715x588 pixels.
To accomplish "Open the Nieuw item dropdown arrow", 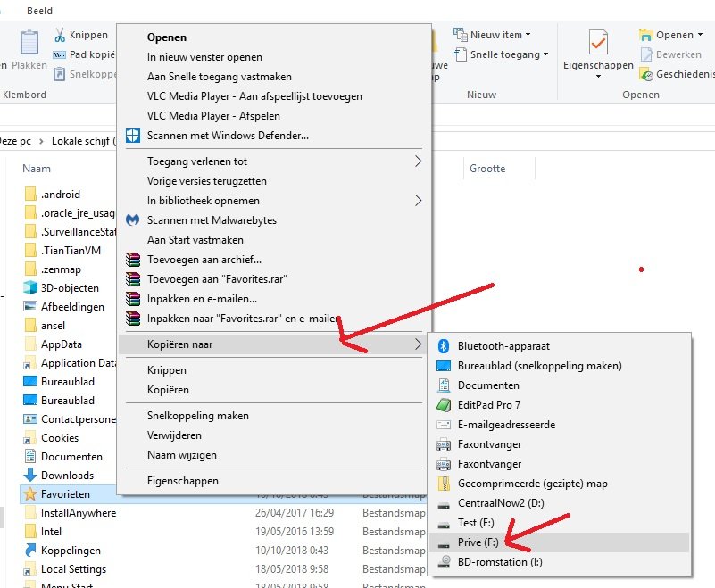I will (x=528, y=35).
